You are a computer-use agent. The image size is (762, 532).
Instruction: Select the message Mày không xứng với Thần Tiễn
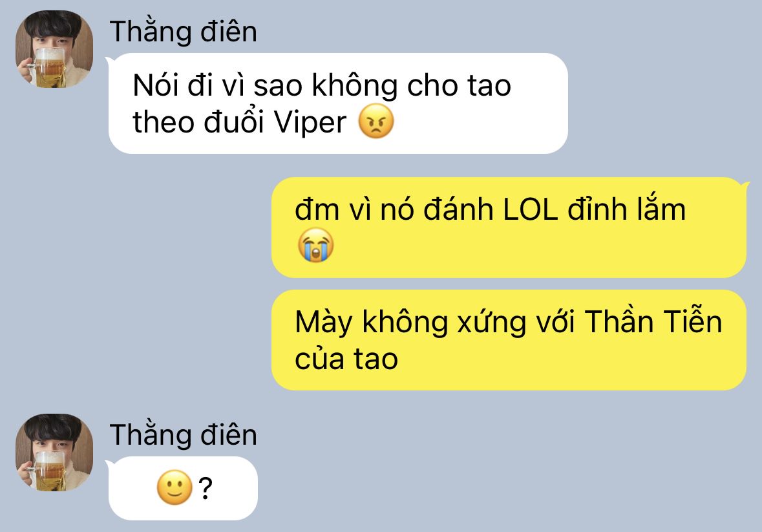coord(509,340)
